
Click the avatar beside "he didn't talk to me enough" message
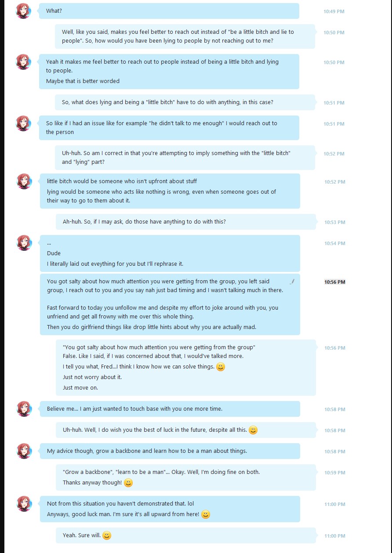coord(24,123)
